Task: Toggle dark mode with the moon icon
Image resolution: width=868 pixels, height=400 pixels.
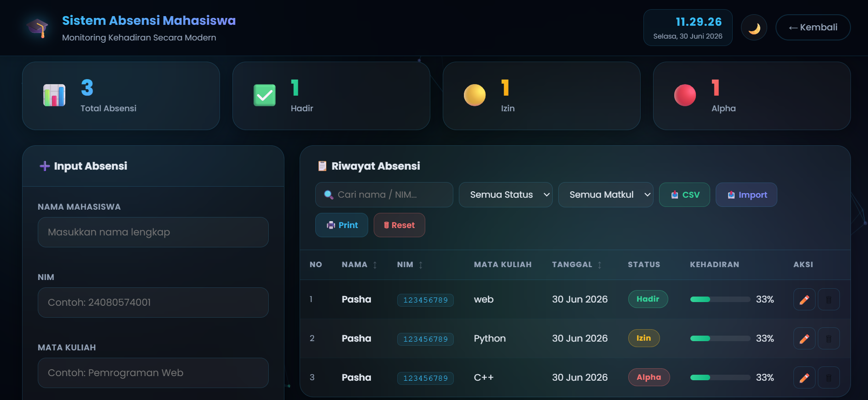Action: click(x=754, y=28)
